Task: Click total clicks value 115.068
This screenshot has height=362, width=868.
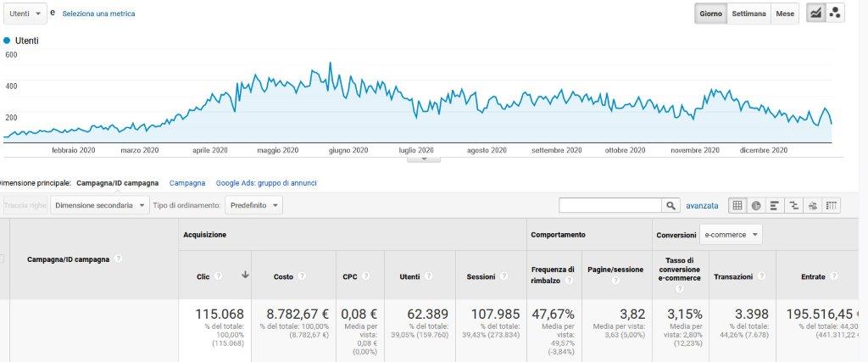Action: (x=220, y=315)
